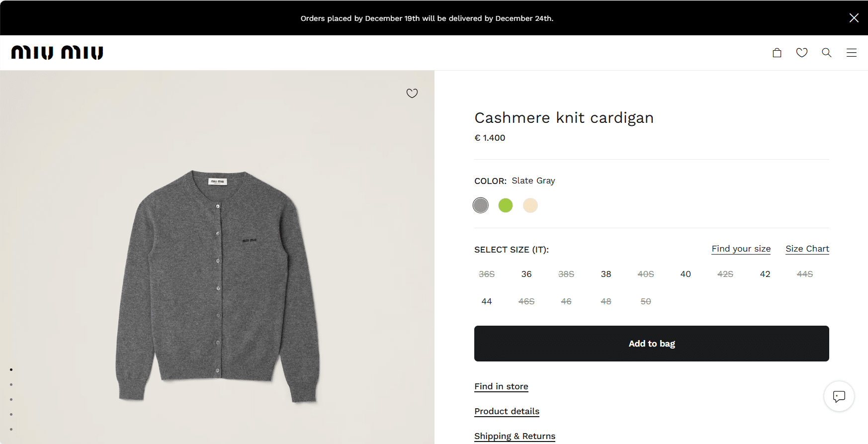
Task: Select the beige color swatch
Action: pyautogui.click(x=530, y=205)
